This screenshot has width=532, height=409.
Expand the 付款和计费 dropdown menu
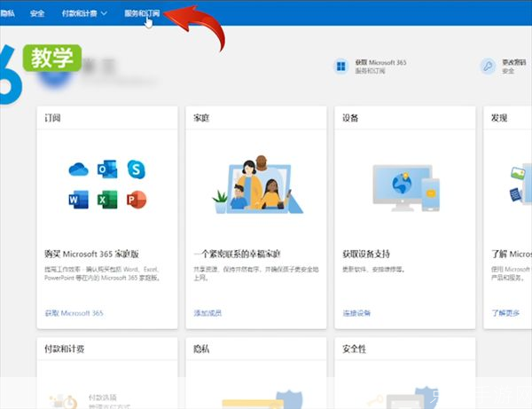(84, 13)
